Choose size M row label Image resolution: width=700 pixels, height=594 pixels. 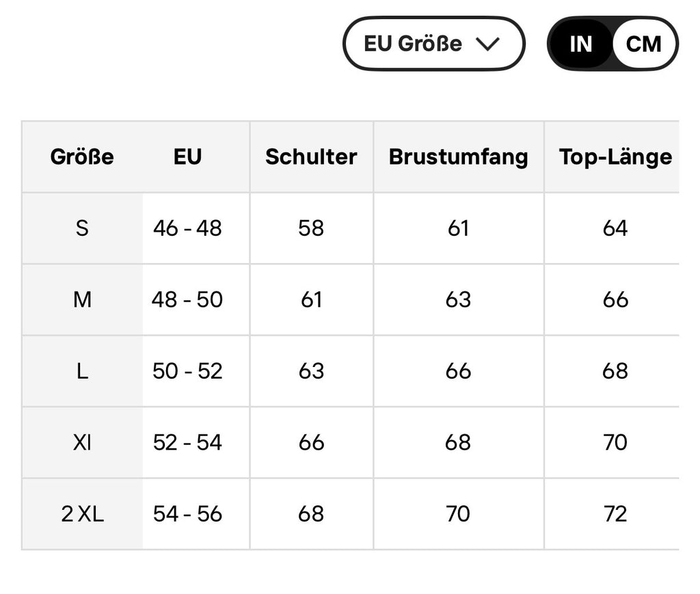(x=82, y=299)
